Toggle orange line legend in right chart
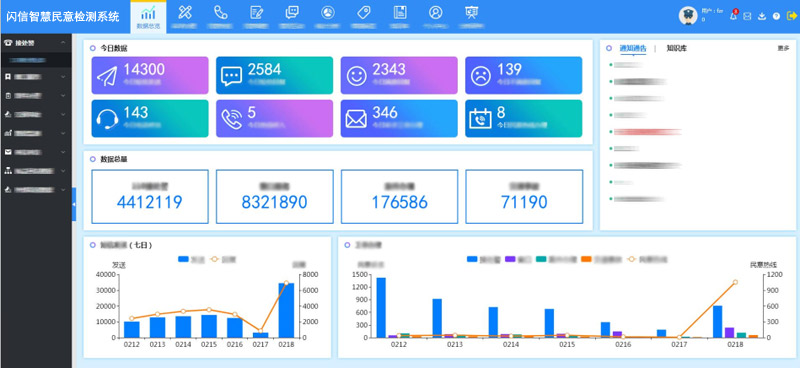 tap(647, 259)
